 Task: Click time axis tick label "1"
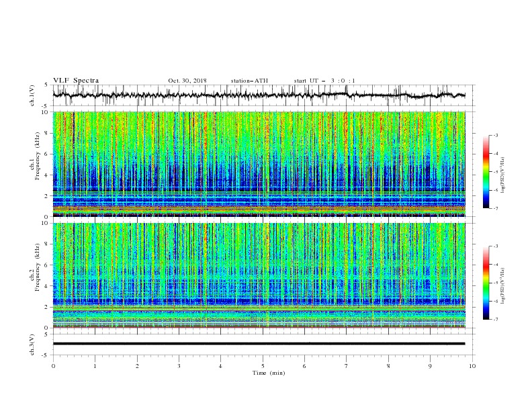pos(95,366)
